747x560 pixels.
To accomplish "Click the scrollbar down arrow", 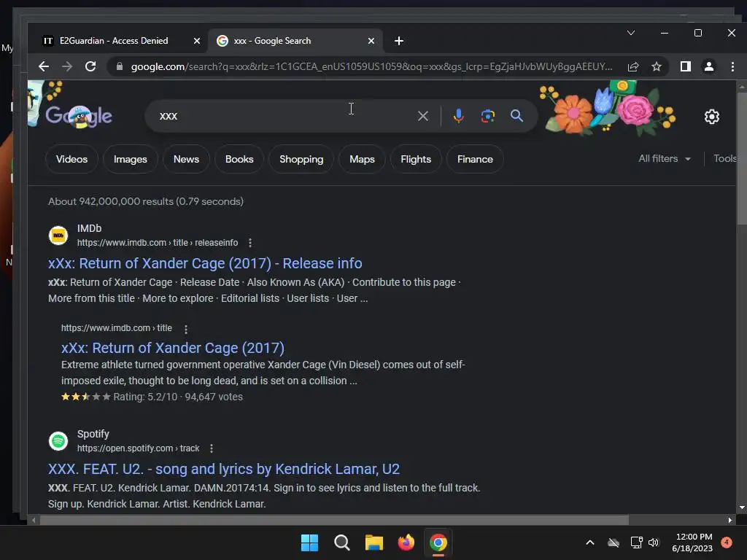I will pyautogui.click(x=742, y=507).
